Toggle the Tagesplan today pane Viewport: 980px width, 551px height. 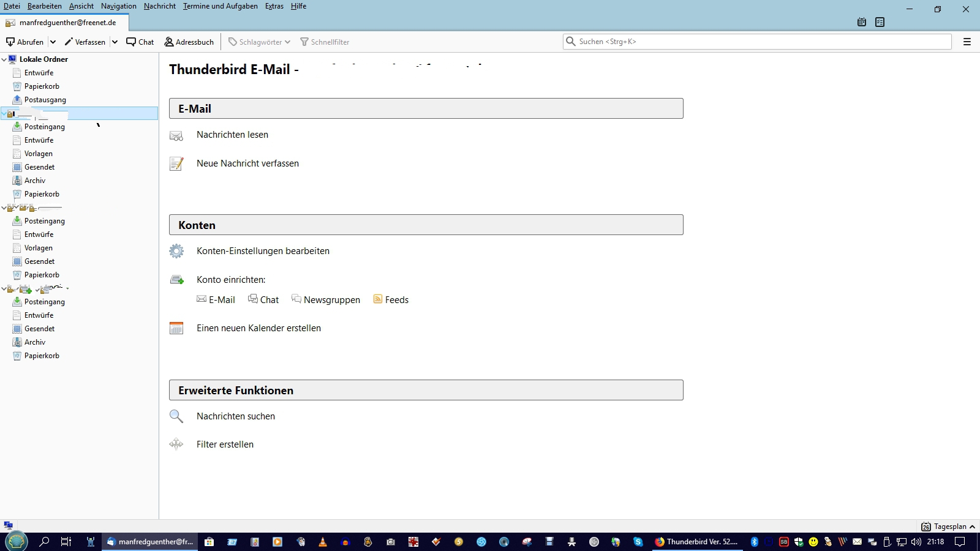(x=948, y=527)
